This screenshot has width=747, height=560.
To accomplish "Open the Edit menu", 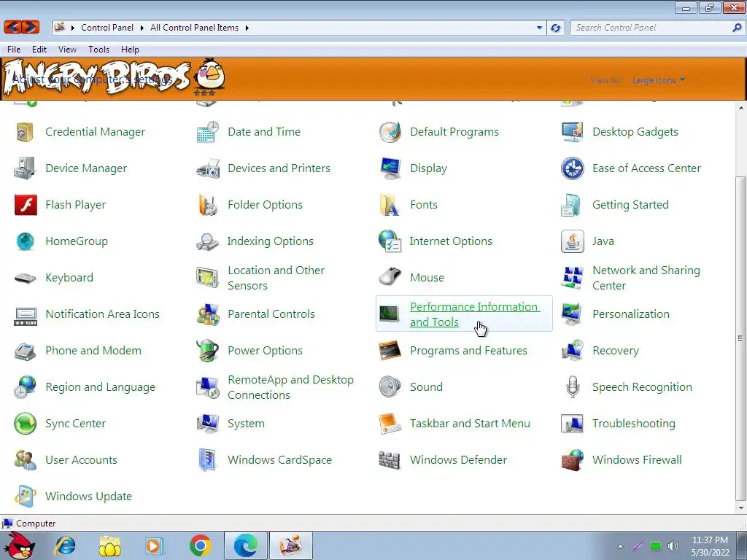I will [x=39, y=50].
